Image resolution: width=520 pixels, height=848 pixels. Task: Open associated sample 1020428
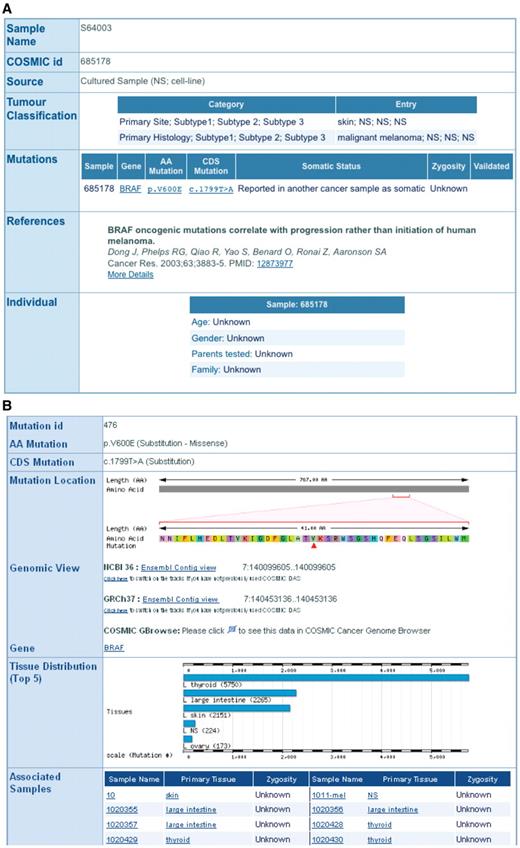(327, 825)
